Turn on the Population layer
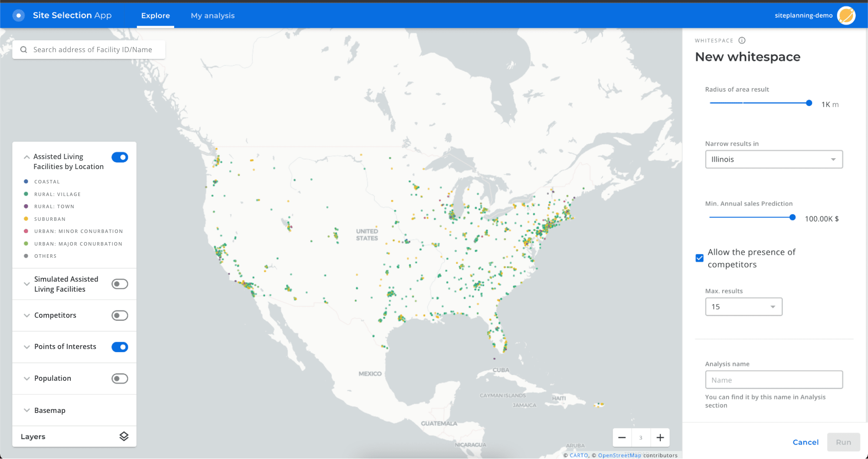 [x=119, y=378]
